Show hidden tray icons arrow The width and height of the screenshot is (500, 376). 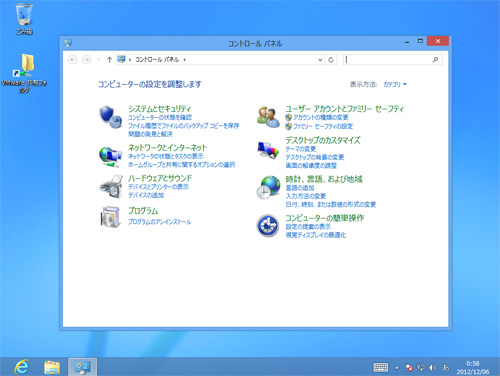[x=397, y=368]
